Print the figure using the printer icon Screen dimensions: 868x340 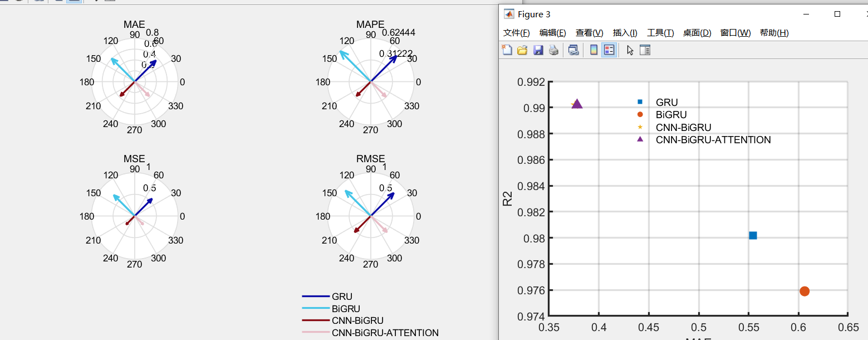(553, 50)
